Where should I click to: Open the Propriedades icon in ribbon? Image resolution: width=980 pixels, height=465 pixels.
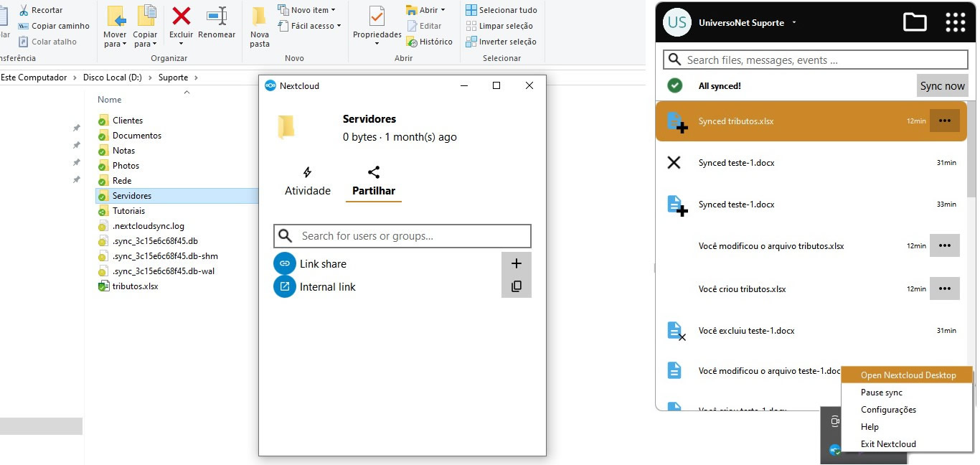(x=377, y=17)
